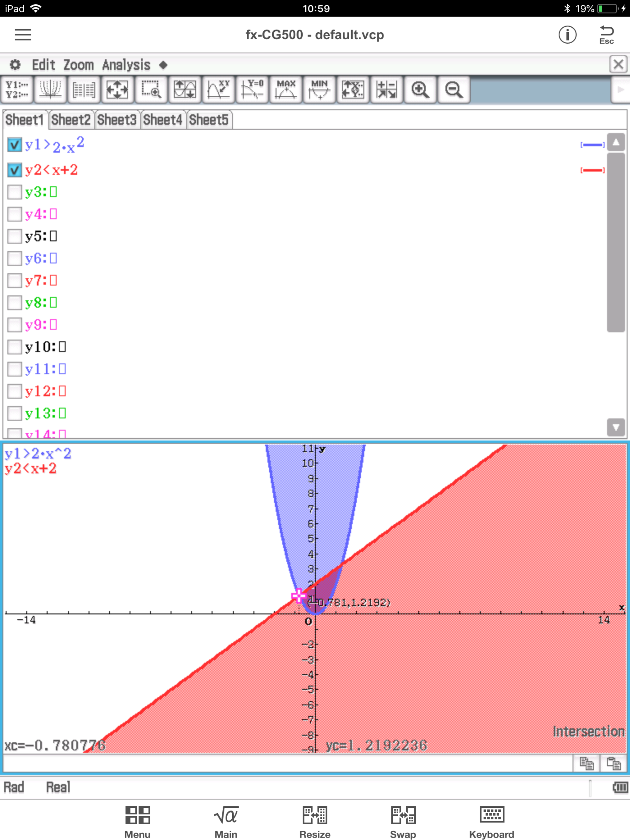Find the graph MAX icon
This screenshot has height=840, width=630.
click(x=286, y=89)
